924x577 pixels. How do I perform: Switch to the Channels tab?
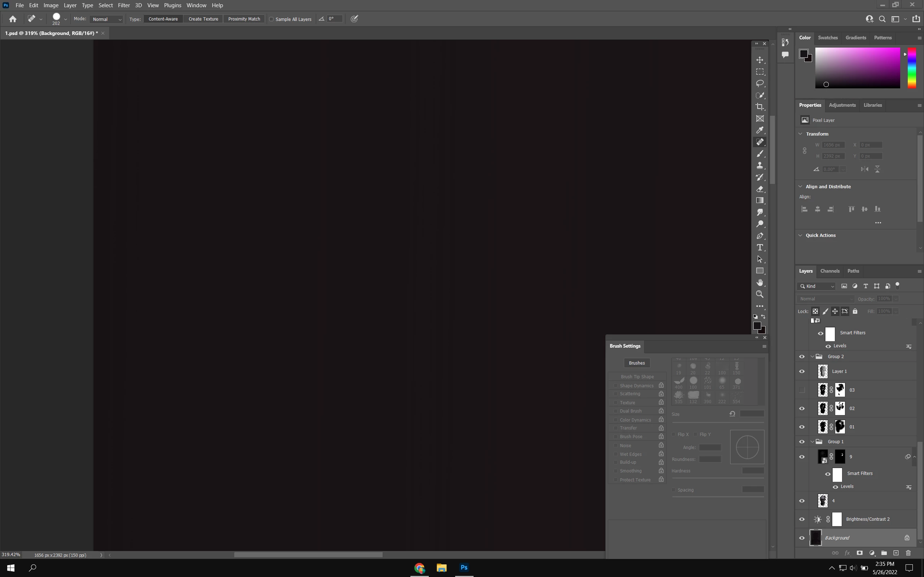pyautogui.click(x=830, y=271)
